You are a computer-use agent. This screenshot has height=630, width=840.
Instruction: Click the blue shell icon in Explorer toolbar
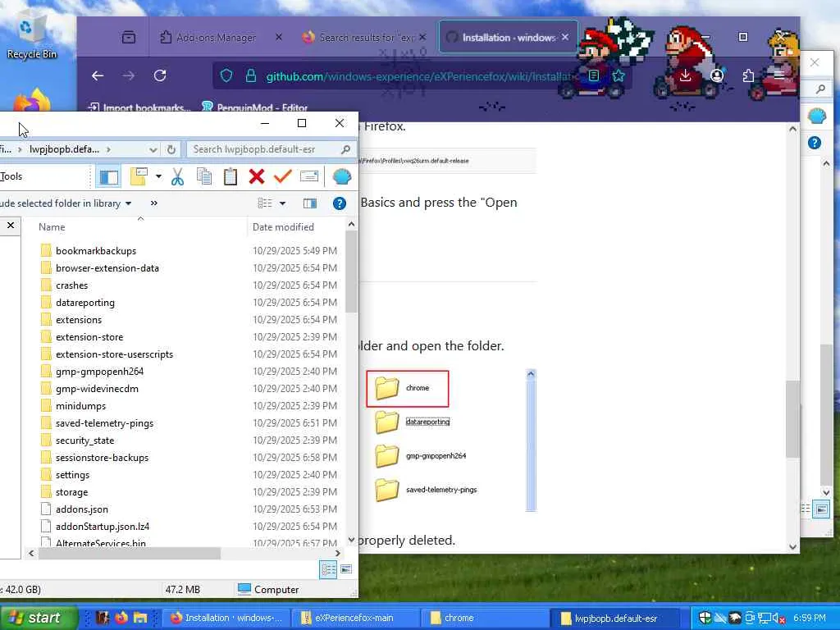(x=342, y=176)
